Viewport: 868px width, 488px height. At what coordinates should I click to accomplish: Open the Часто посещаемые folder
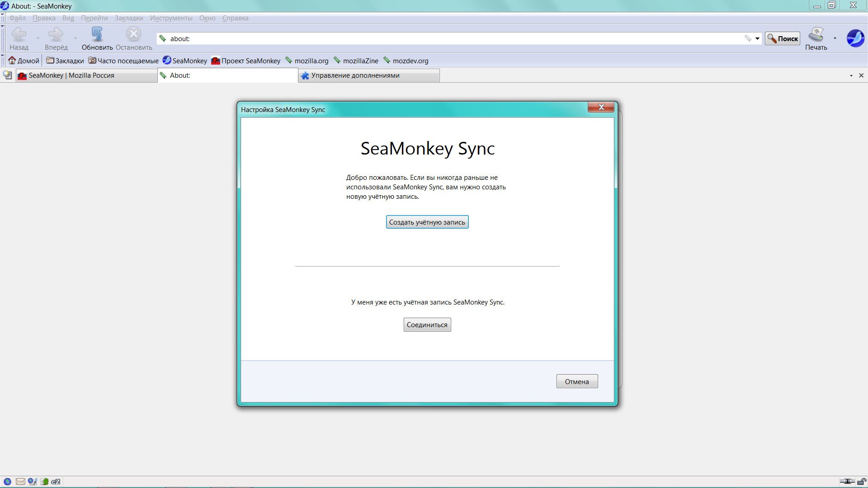point(123,61)
